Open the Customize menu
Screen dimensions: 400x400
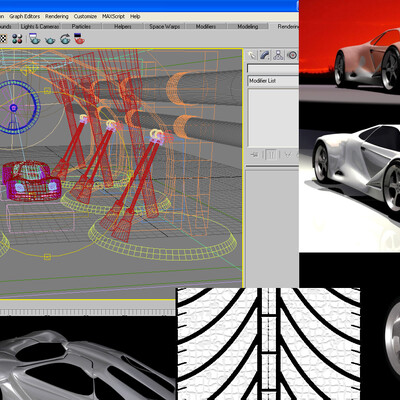[85, 16]
